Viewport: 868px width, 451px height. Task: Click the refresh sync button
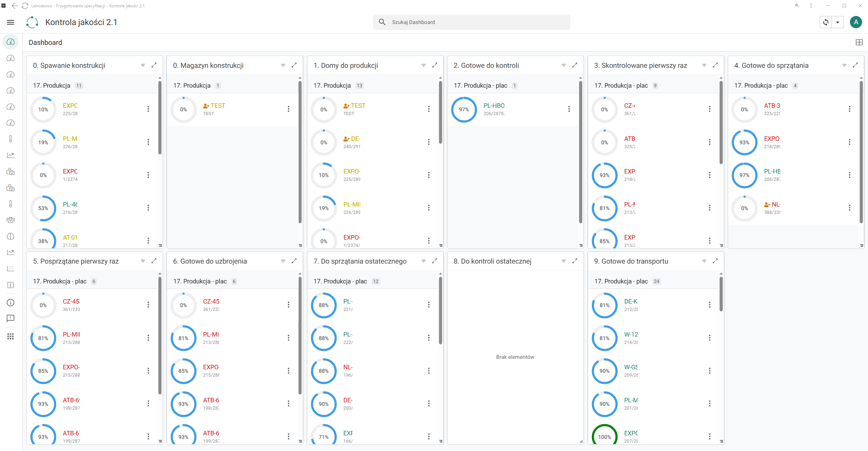[826, 22]
